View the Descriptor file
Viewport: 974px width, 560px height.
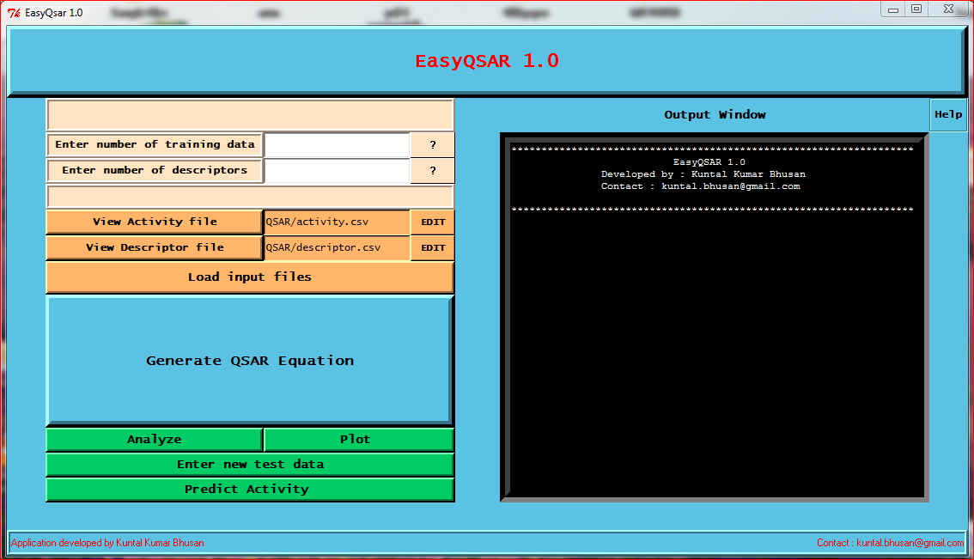(x=155, y=247)
